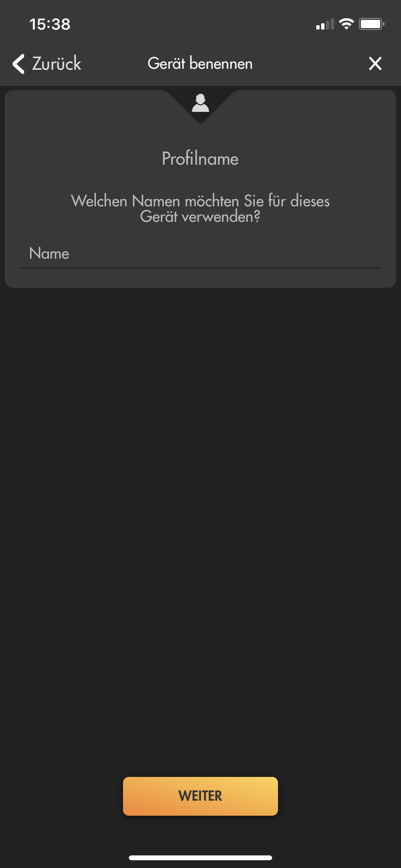401x868 pixels.
Task: Dismiss the screen with the X icon
Action: coord(375,63)
